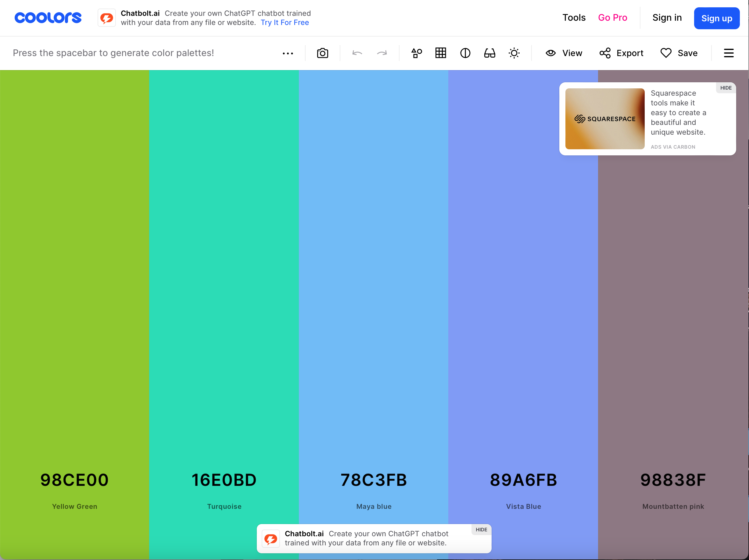Click the sun adjust palette icon

pos(514,53)
